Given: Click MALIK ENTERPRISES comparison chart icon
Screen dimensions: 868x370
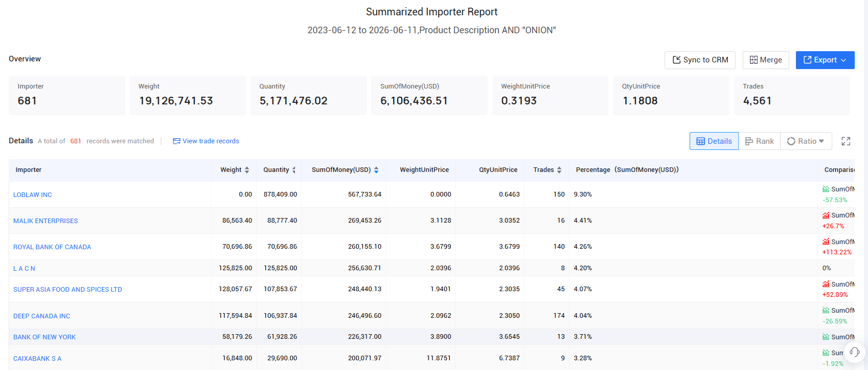Looking at the screenshot, I should pyautogui.click(x=826, y=215).
